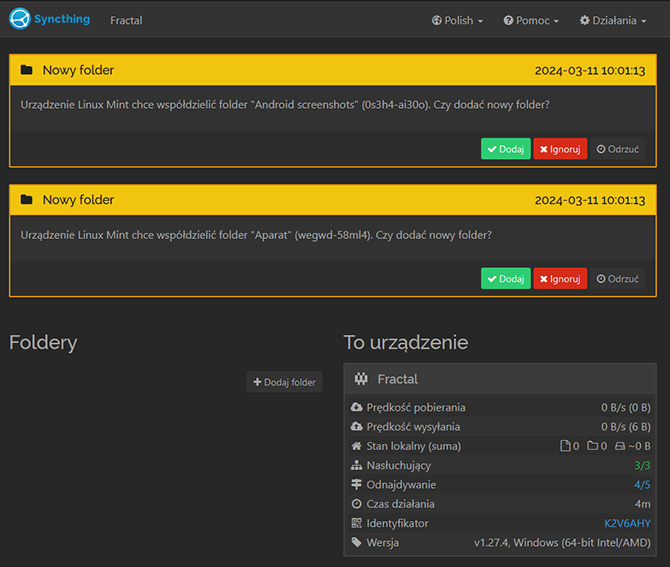Click the gear icon by Działania
Viewport: 670px width, 567px height.
click(x=584, y=20)
